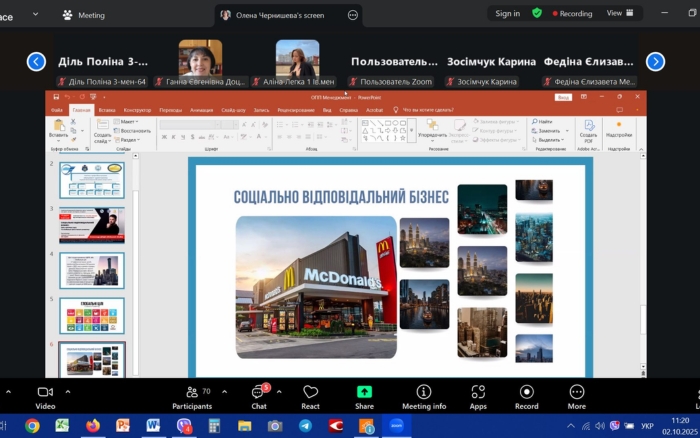
Task: Expand the arrow next to Participants
Action: tap(224, 391)
